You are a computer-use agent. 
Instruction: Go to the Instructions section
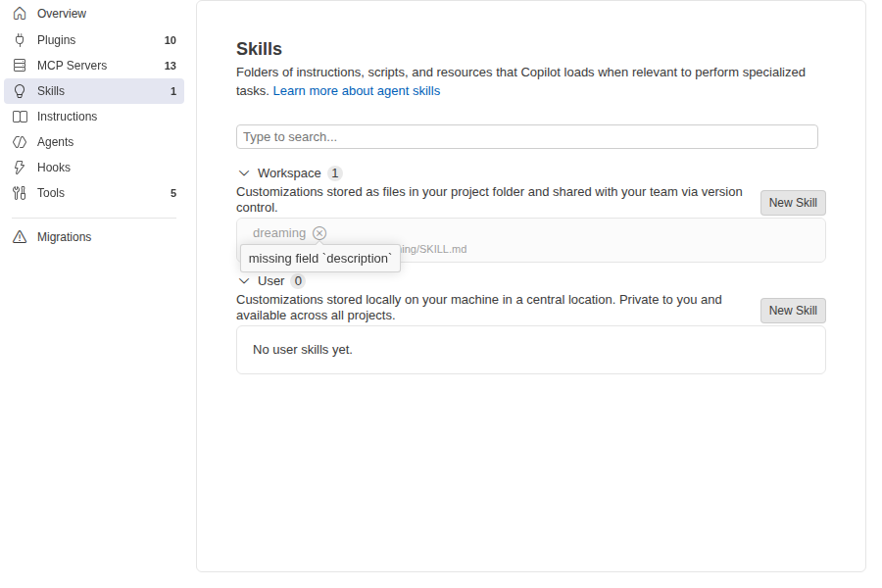(x=94, y=117)
